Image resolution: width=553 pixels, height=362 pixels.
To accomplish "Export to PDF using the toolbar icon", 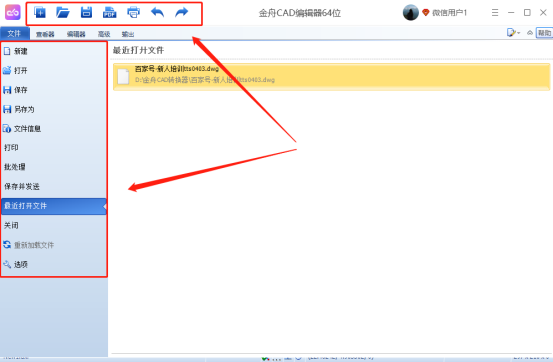I will (109, 12).
